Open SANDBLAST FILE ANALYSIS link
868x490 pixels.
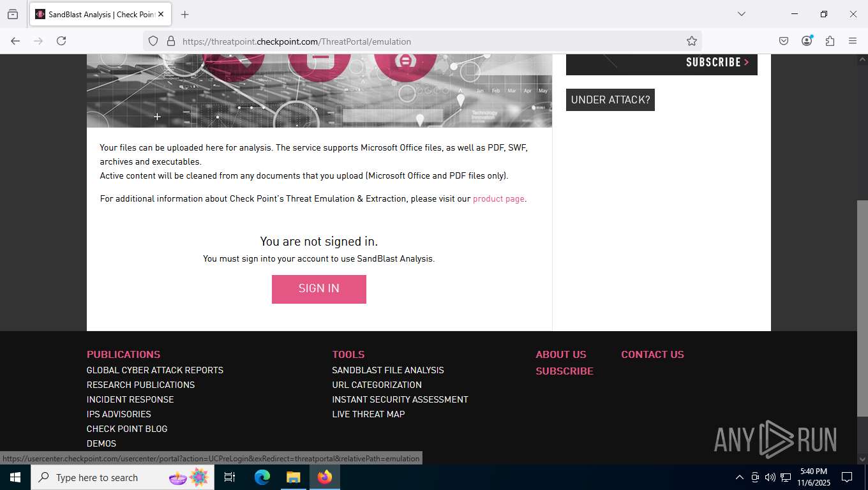(x=388, y=370)
